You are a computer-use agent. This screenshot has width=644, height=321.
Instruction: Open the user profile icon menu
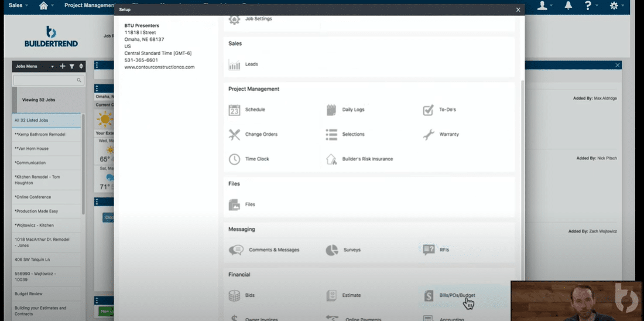point(542,5)
